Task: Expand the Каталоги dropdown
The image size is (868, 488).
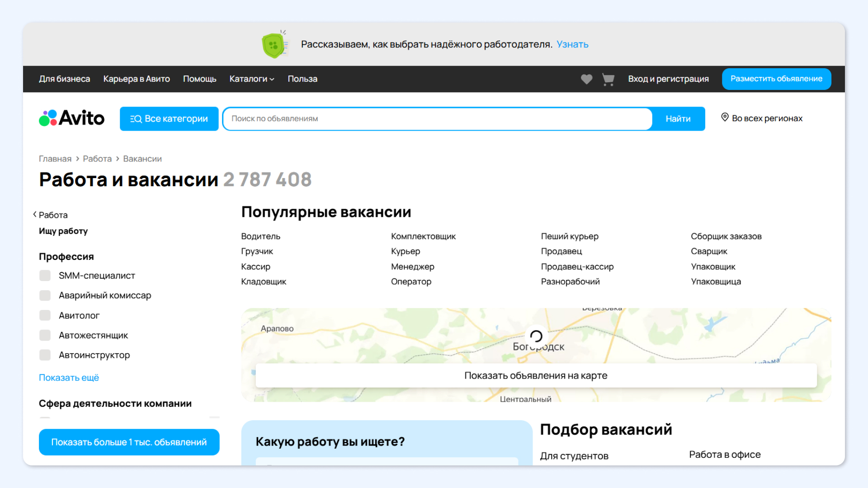Action: (x=252, y=79)
